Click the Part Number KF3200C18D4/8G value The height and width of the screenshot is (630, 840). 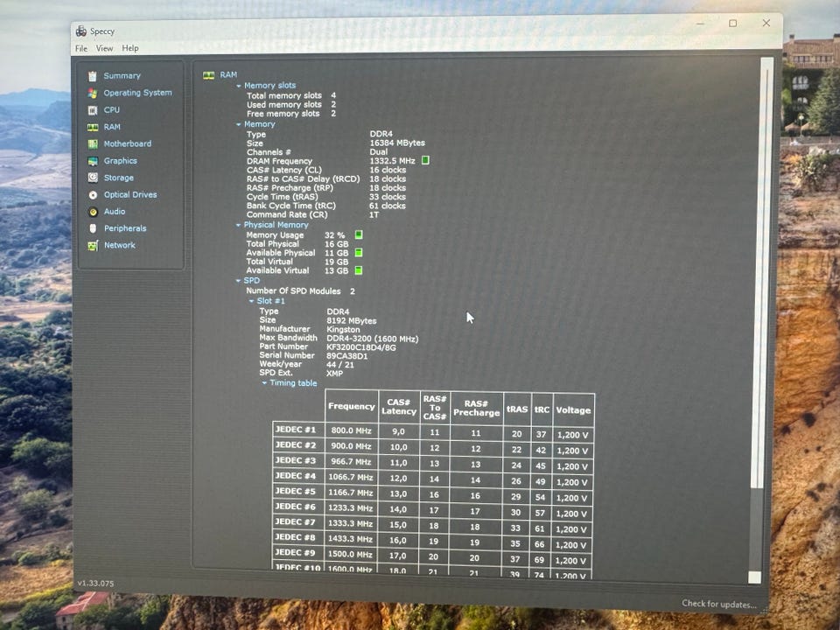pyautogui.click(x=361, y=347)
